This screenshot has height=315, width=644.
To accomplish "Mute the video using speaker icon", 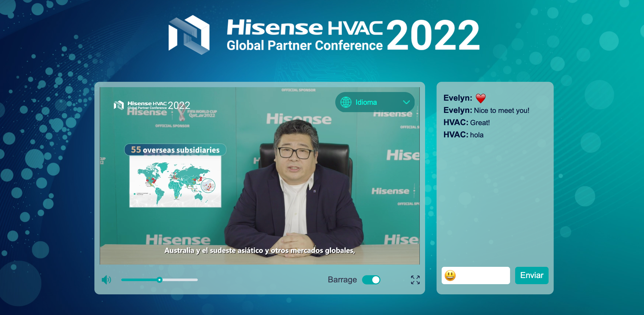I will (106, 280).
